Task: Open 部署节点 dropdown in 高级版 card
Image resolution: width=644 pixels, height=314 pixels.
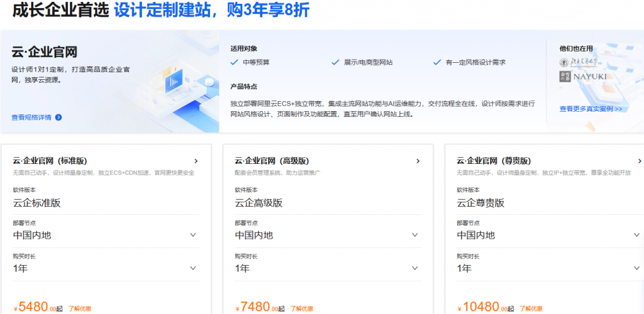Action: (415, 235)
